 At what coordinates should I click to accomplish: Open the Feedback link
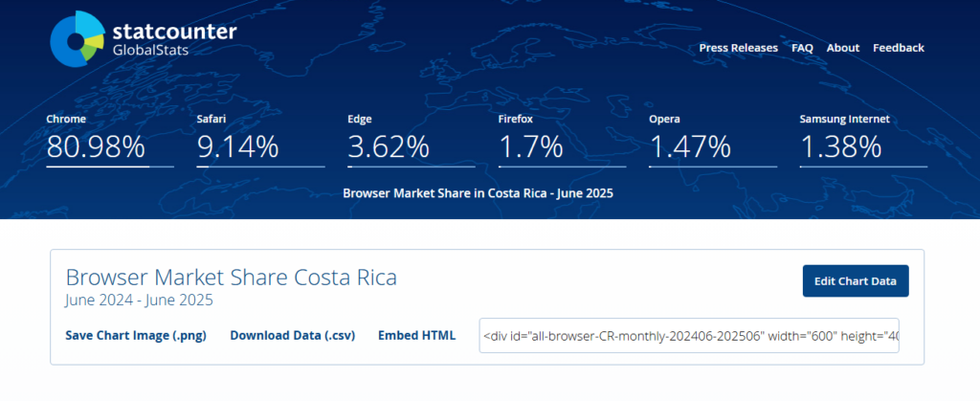click(898, 48)
